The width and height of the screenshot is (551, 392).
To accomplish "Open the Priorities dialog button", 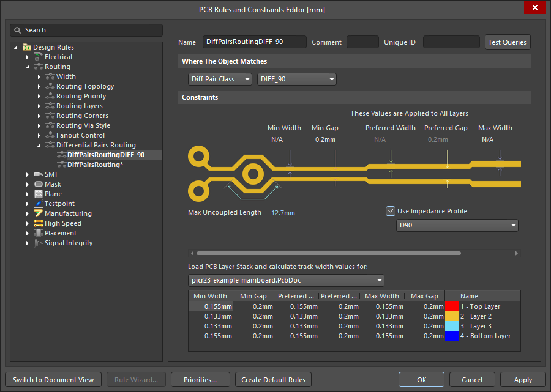I will click(200, 380).
